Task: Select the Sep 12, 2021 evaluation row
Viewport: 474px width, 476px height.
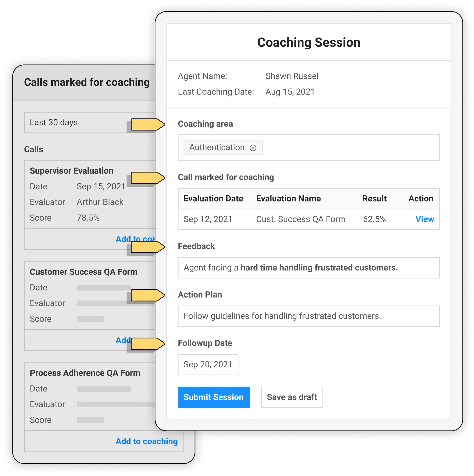Action: point(271,219)
